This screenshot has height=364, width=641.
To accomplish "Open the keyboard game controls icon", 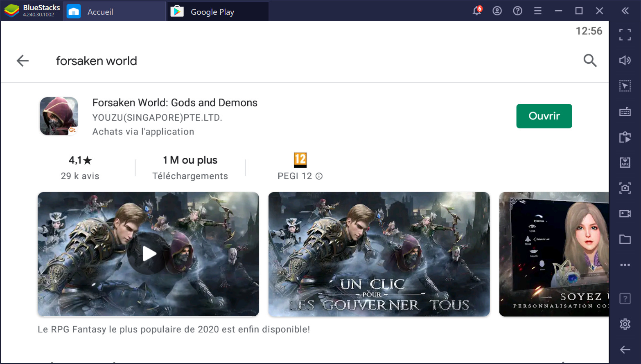I will (x=625, y=112).
